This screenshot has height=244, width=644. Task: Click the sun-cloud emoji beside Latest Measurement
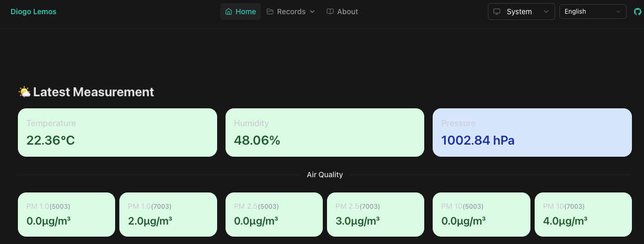pos(24,93)
